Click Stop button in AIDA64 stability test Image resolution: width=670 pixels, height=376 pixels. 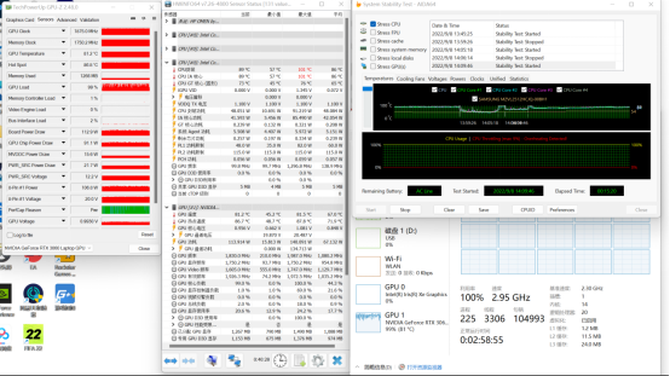coord(405,210)
